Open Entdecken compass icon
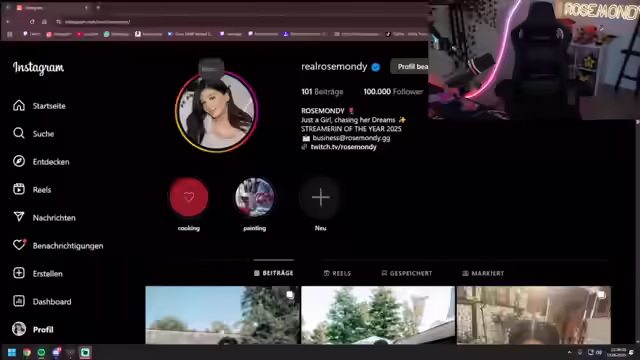This screenshot has height=360, width=640. point(19,161)
